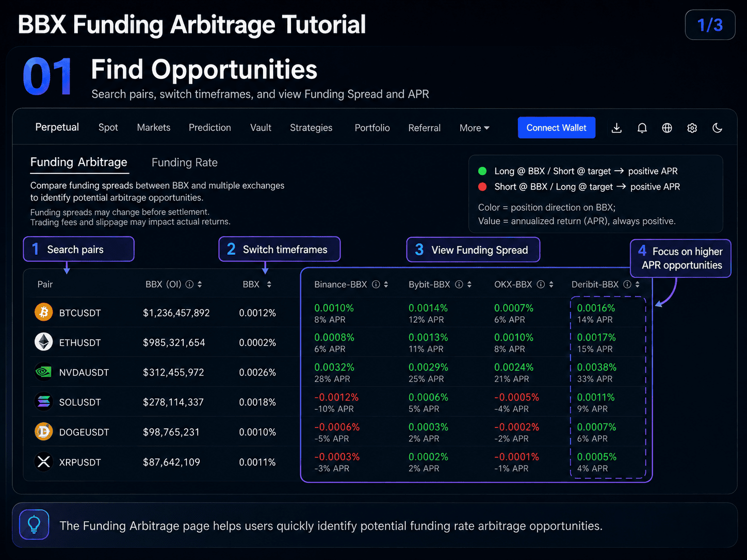Click the XRP icon beside XRPUSDT
The width and height of the screenshot is (747, 560).
[44, 462]
